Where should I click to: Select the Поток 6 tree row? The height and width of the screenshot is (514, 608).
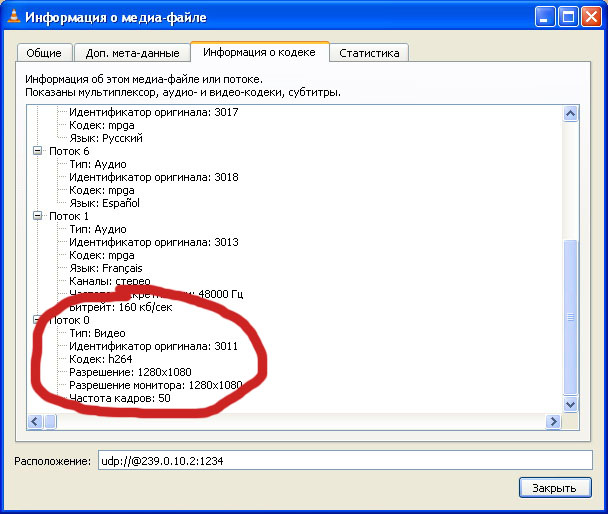pyautogui.click(x=69, y=151)
